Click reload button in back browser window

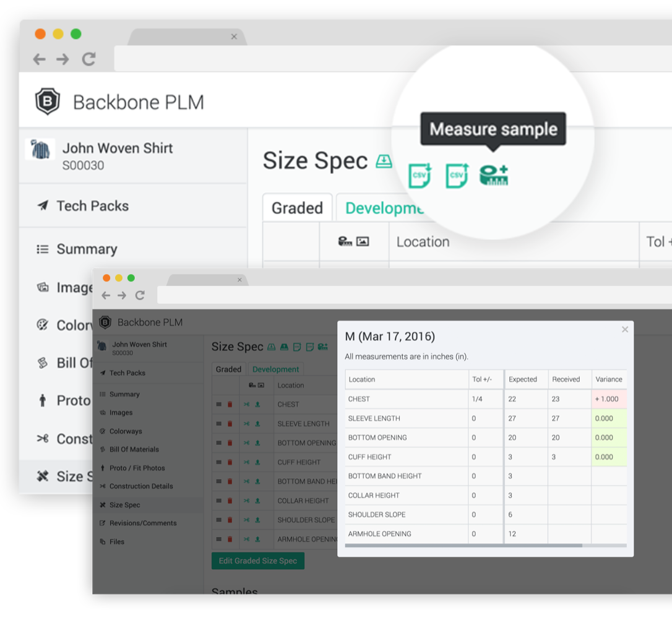[x=88, y=59]
